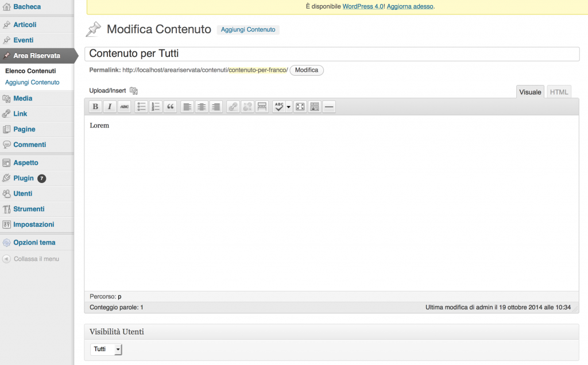This screenshot has height=365, width=588.
Task: Show the kitchen sink toolbar row
Action: pyautogui.click(x=315, y=107)
